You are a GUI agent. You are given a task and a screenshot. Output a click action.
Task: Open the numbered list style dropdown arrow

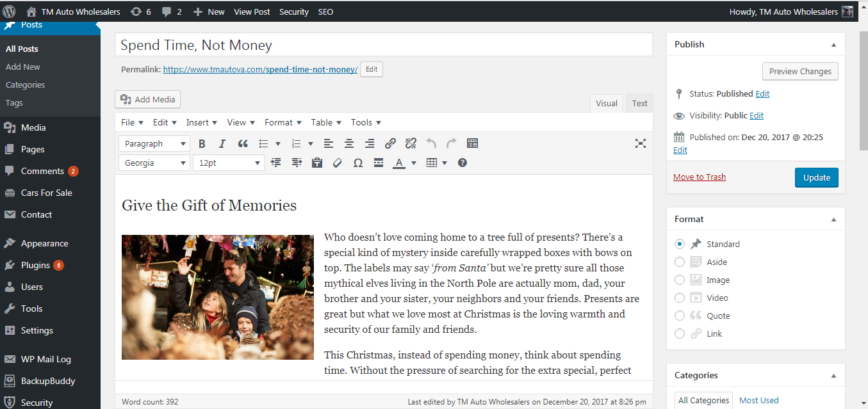coord(310,143)
